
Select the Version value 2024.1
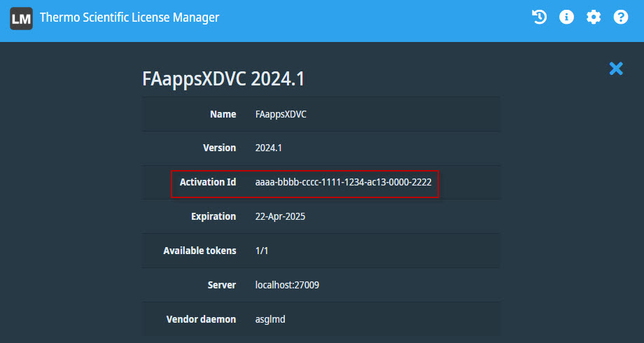(269, 148)
